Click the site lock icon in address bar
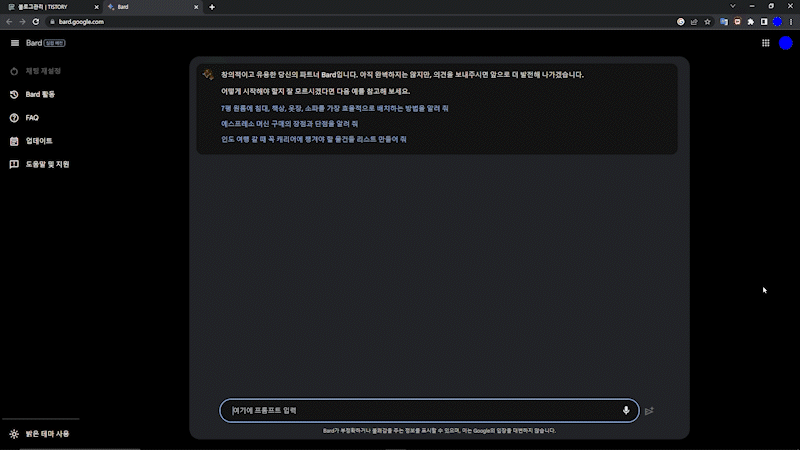800x450 pixels. click(x=52, y=22)
